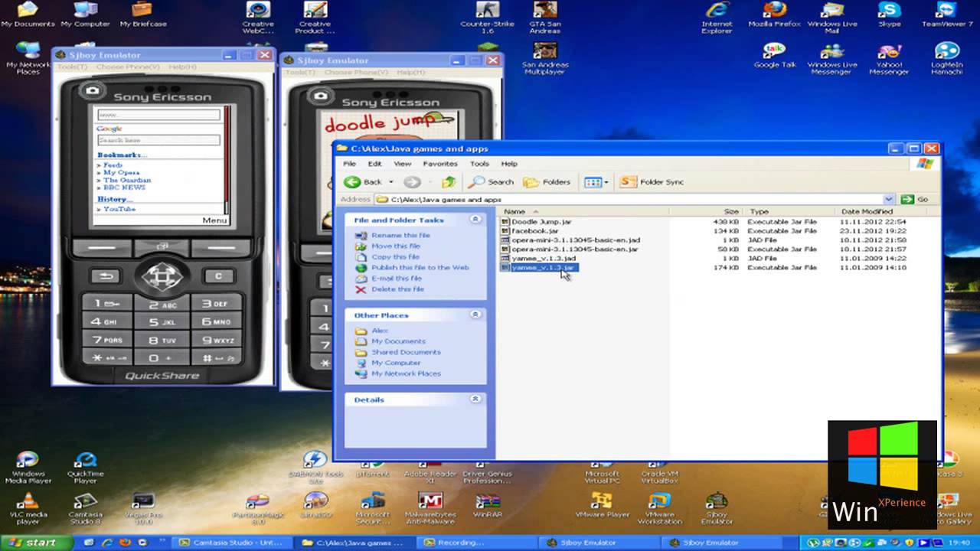Image resolution: width=980 pixels, height=551 pixels.
Task: Open Yahoo! Messenger desktop icon
Action: point(889,59)
